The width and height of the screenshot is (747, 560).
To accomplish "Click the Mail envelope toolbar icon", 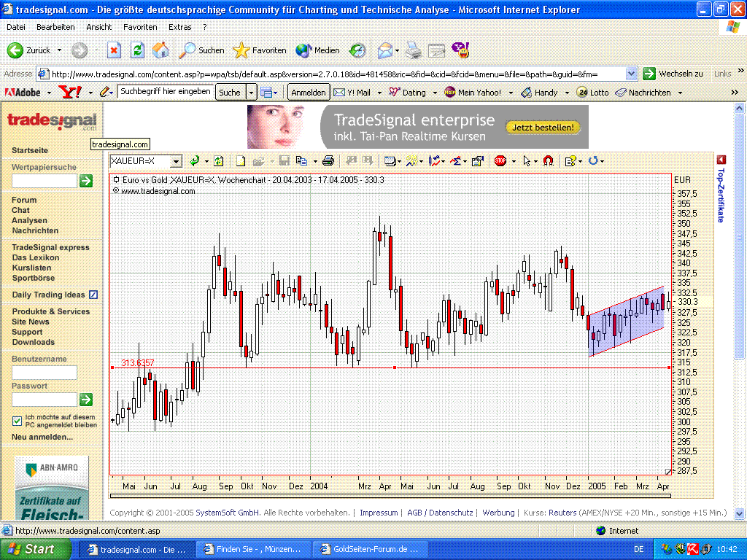I will (x=385, y=50).
